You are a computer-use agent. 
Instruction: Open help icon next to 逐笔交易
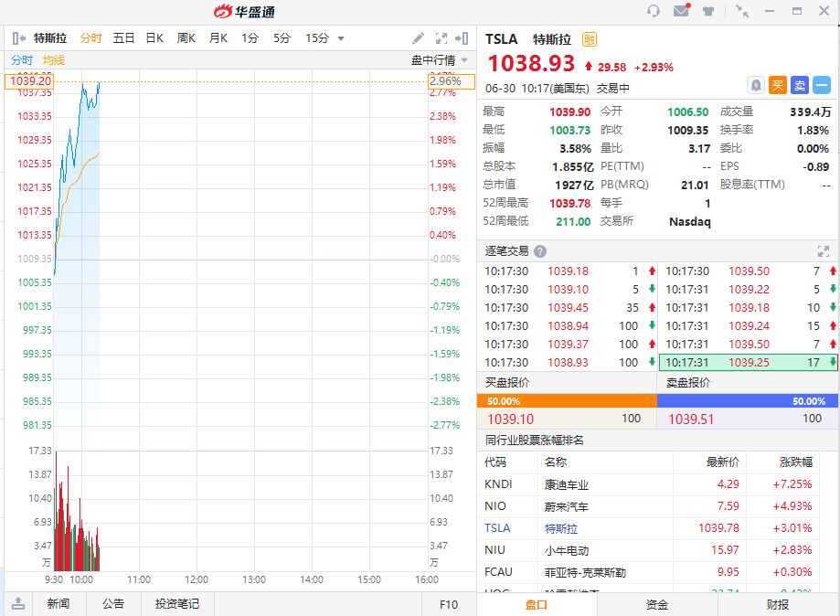pyautogui.click(x=540, y=250)
